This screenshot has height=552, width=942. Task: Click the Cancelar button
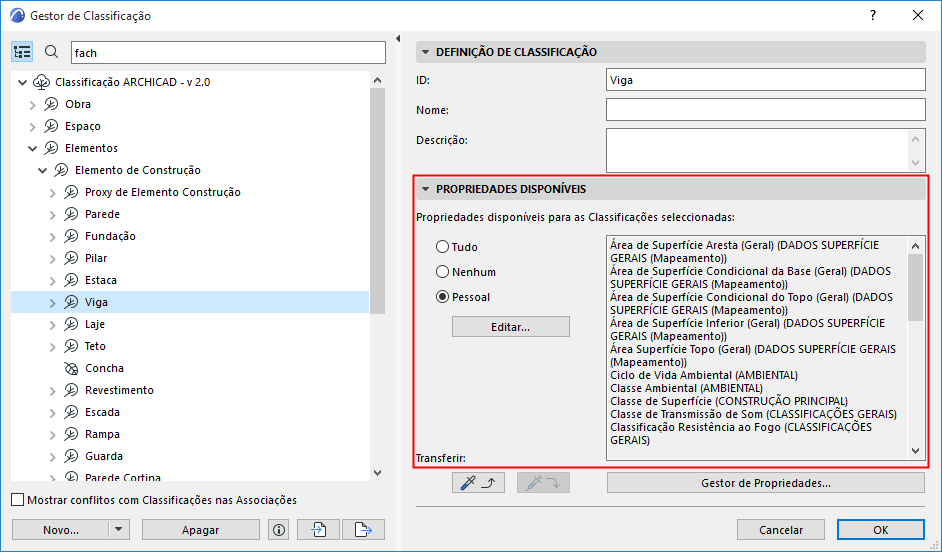coord(781,530)
